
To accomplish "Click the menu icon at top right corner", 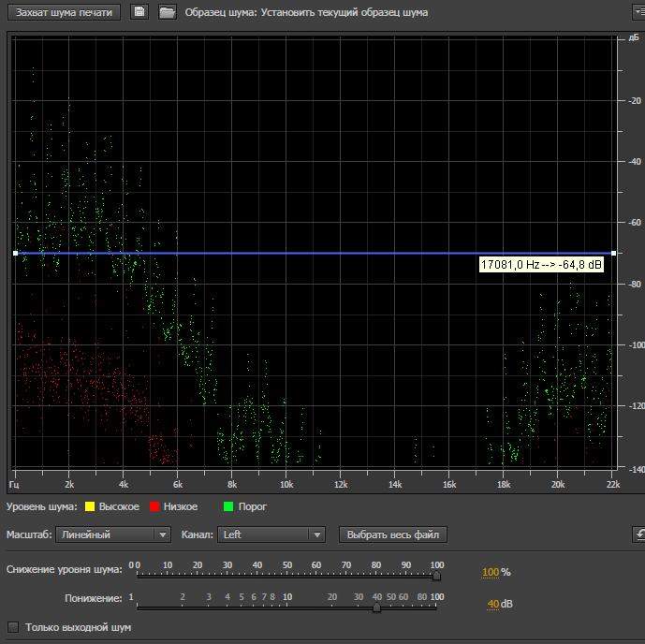I will (638, 12).
